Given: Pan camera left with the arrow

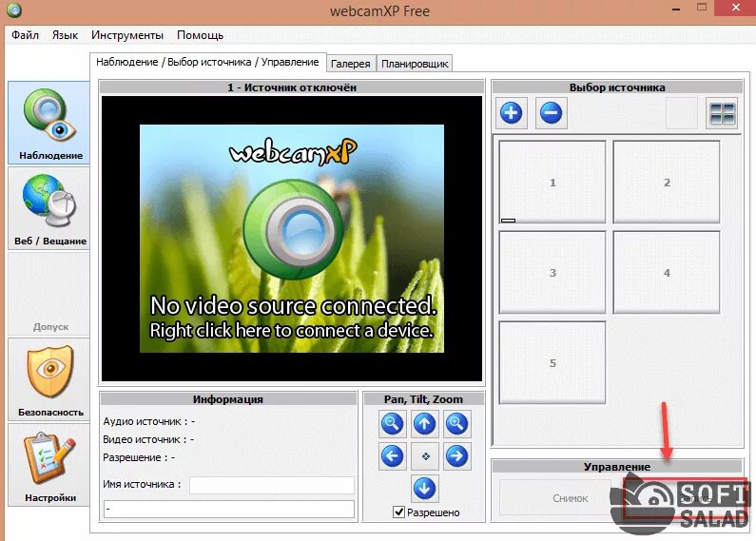Looking at the screenshot, I should click(392, 455).
